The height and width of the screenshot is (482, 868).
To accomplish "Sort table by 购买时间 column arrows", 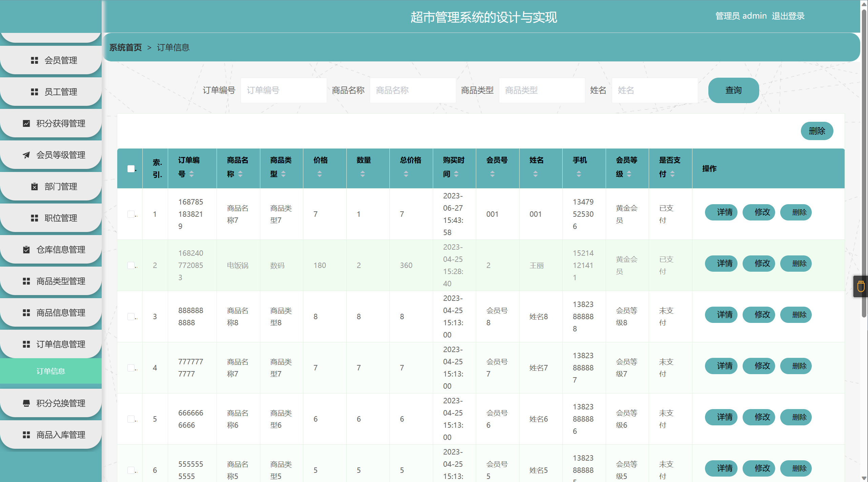I will pyautogui.click(x=456, y=174).
